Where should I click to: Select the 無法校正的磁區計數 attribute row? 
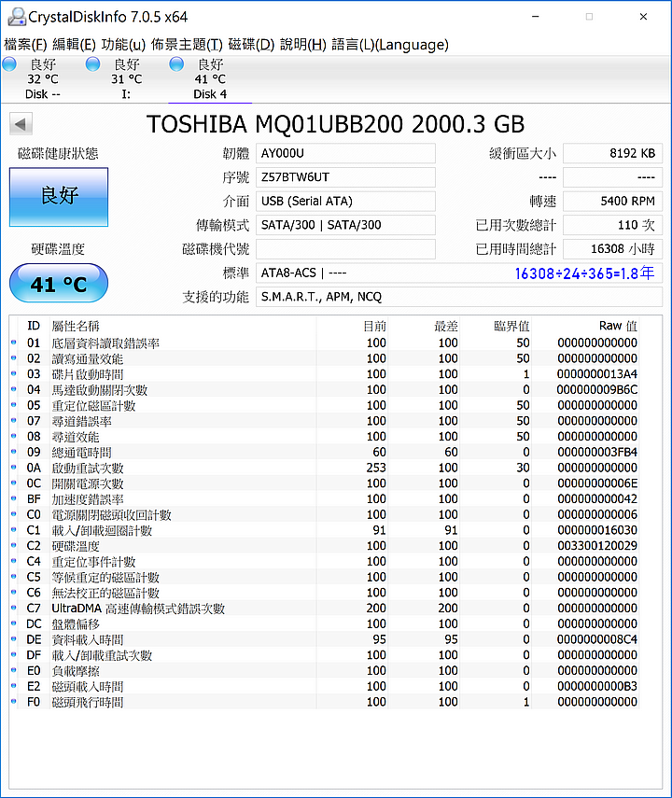tap(324, 593)
